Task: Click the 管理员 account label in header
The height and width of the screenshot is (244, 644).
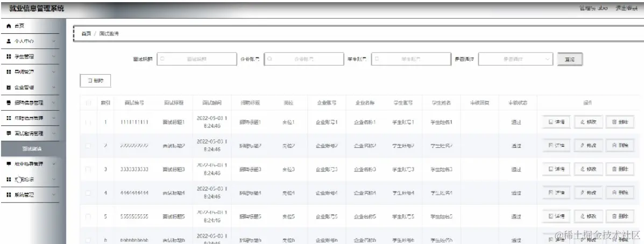Action: coord(593,8)
